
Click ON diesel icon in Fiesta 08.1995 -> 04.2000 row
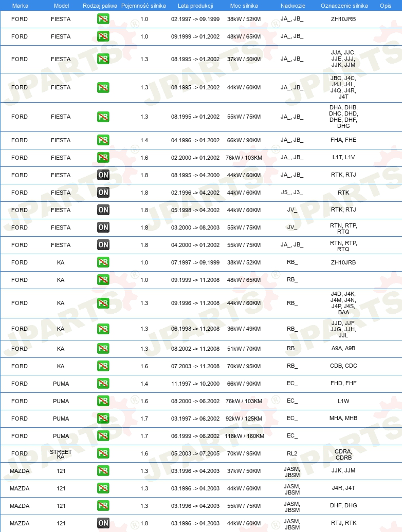click(103, 175)
